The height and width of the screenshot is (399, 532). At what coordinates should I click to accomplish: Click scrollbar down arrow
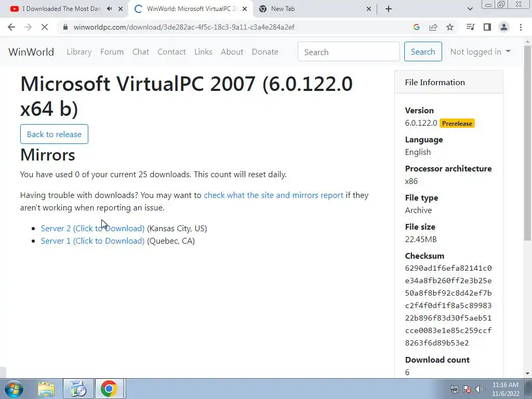click(528, 373)
